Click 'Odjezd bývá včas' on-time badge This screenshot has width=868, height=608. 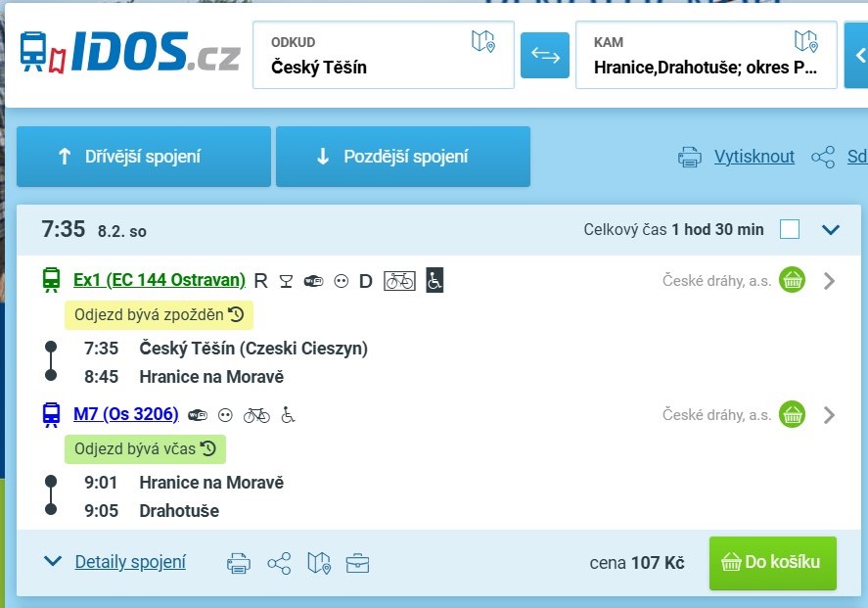click(145, 449)
